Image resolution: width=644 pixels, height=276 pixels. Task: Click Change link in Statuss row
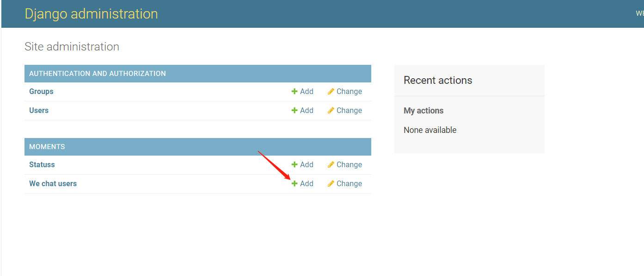coord(345,165)
